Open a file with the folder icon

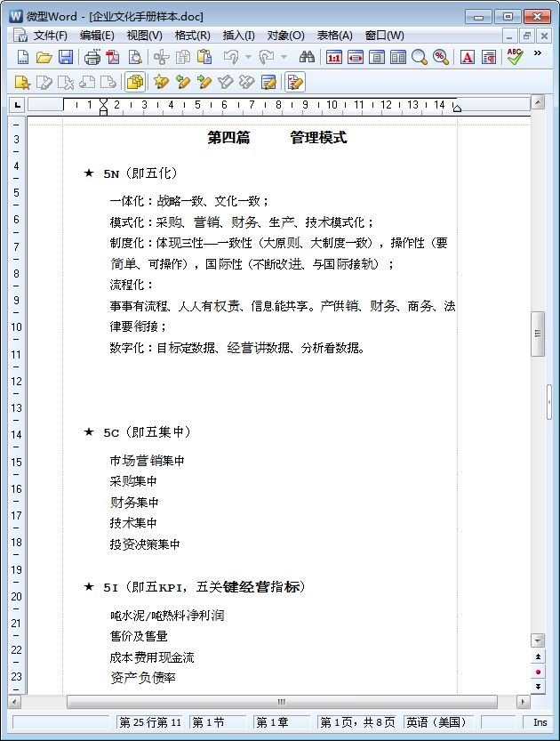[44, 58]
